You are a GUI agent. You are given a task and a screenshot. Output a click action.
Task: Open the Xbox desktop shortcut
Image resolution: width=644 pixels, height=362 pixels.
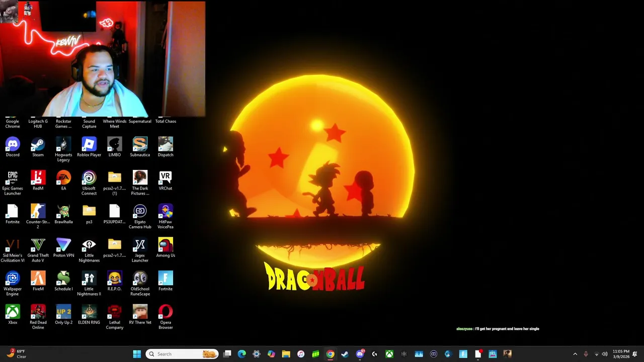[x=13, y=315]
